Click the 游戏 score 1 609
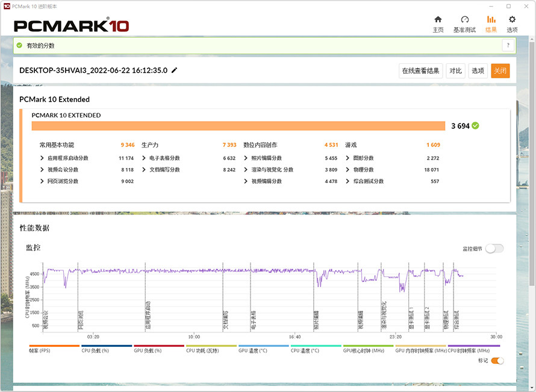 point(433,145)
